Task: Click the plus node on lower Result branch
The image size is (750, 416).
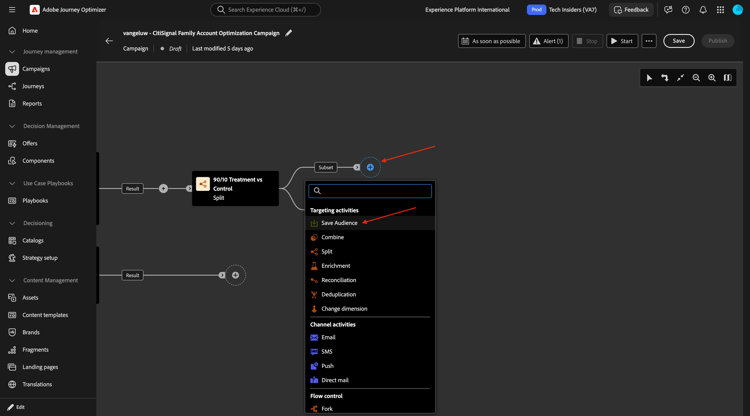Action: [x=235, y=275]
